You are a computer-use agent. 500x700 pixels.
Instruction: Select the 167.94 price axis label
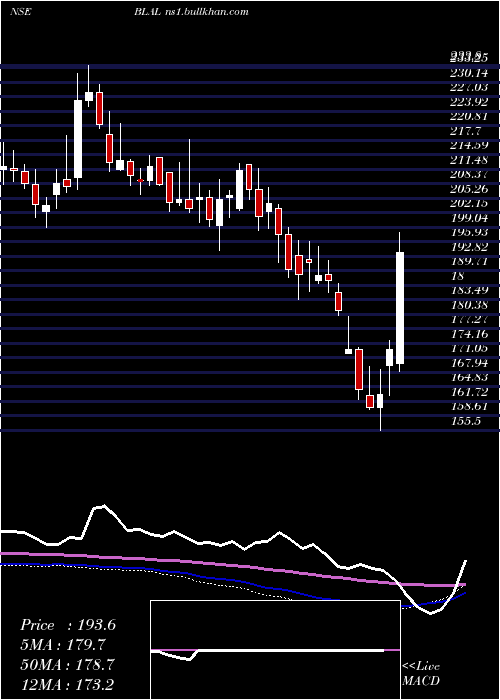coord(469,363)
